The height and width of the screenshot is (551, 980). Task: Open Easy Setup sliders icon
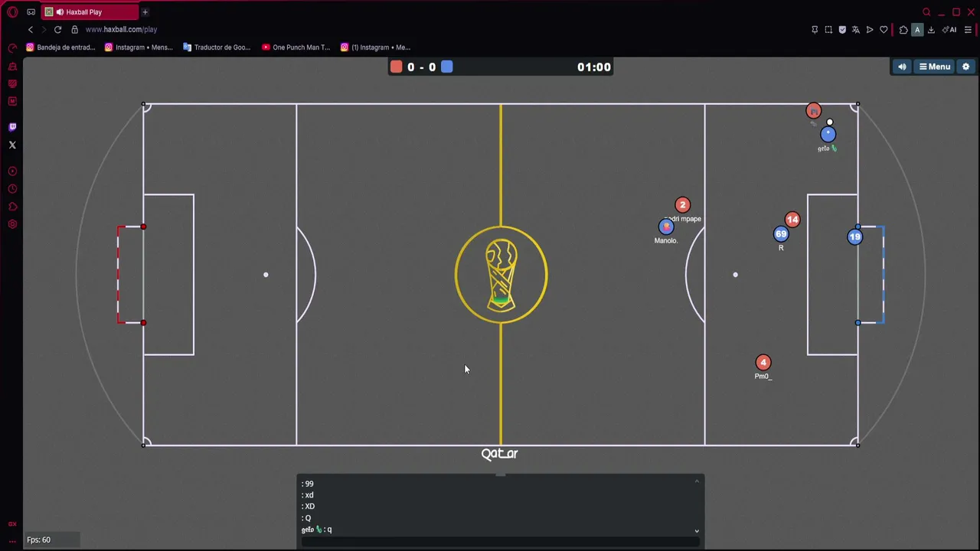(968, 30)
